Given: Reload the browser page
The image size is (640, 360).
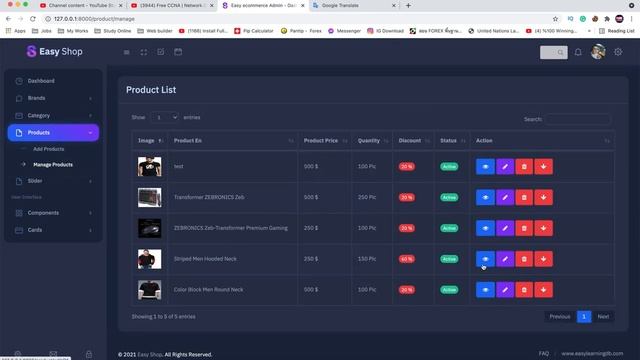Looking at the screenshot, I should click(33, 19).
